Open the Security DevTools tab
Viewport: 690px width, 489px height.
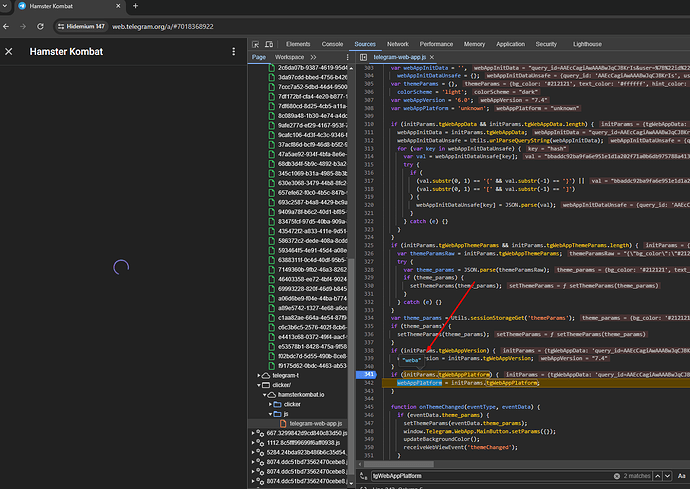(546, 44)
